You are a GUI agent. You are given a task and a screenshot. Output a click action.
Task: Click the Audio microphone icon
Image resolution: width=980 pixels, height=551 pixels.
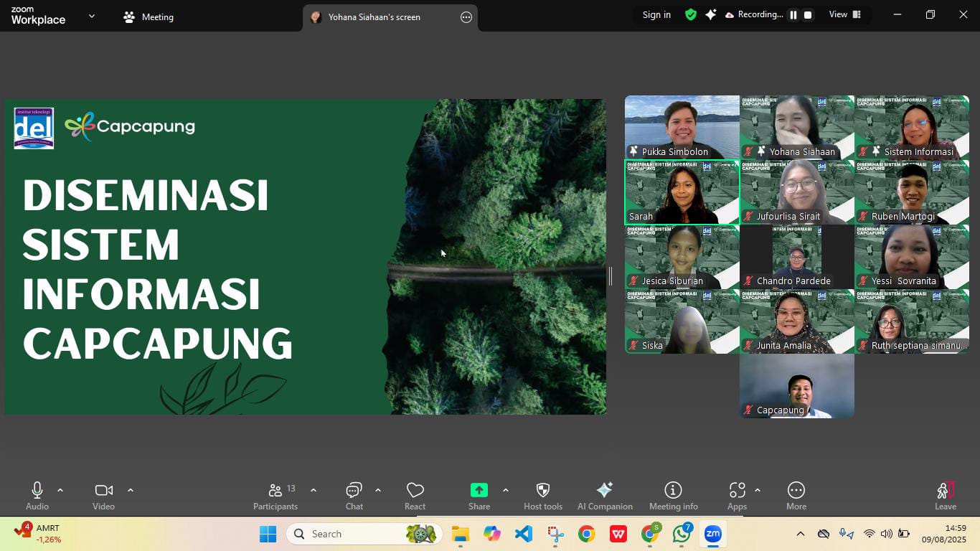[x=37, y=491]
